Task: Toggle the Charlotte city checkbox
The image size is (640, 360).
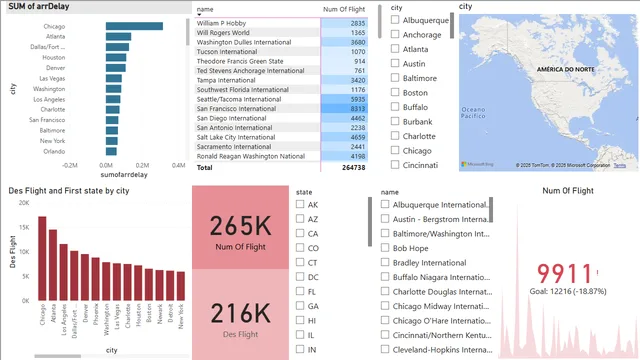Action: (x=395, y=136)
